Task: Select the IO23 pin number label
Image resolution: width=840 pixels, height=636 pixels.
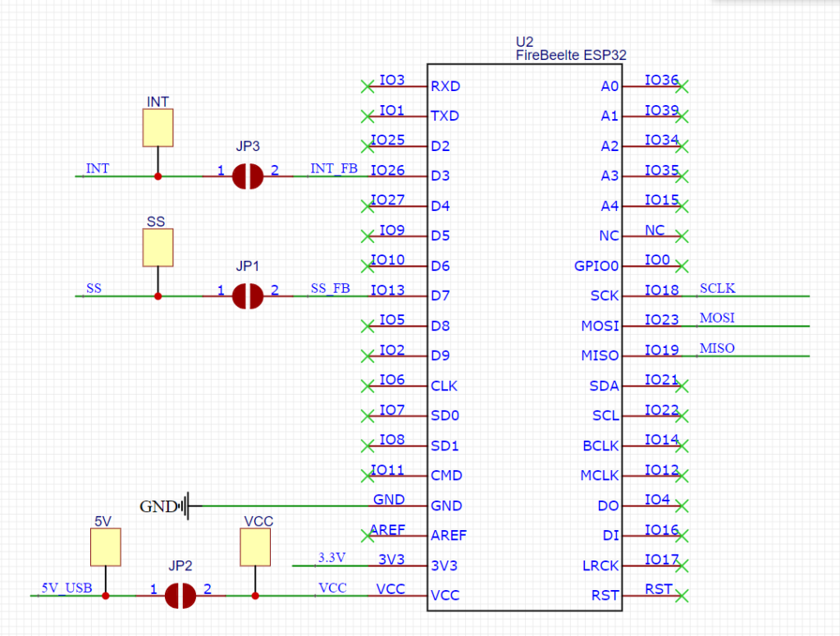Action: tap(662, 320)
